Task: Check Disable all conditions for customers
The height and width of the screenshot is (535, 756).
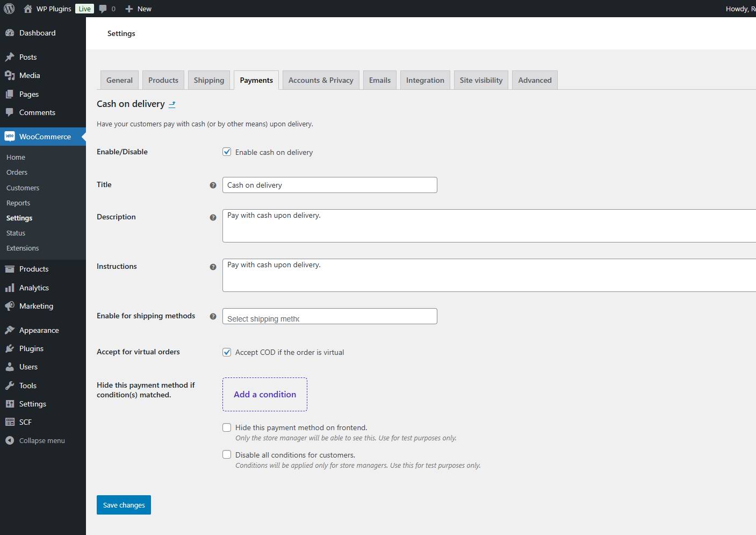Action: (x=227, y=455)
